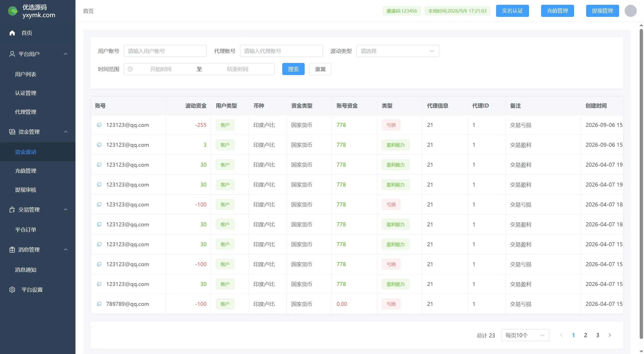This screenshot has width=644, height=354.
Task: Click the platform users person icon
Action: point(12,54)
